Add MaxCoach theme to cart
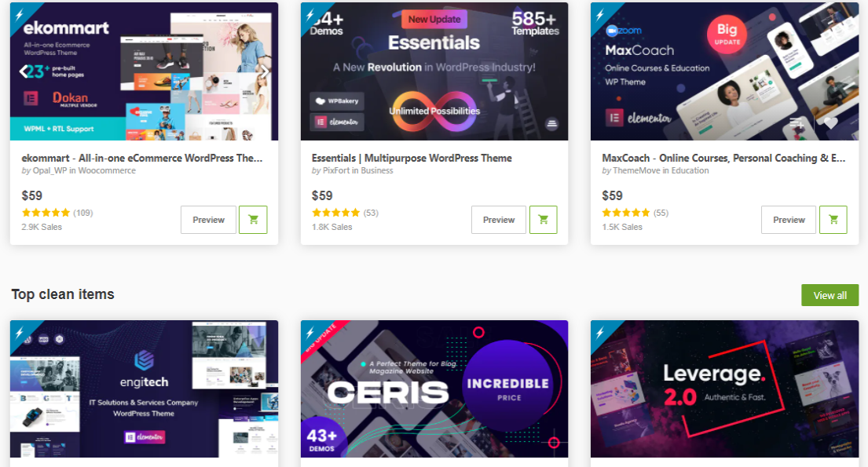The height and width of the screenshot is (467, 868). tap(833, 220)
